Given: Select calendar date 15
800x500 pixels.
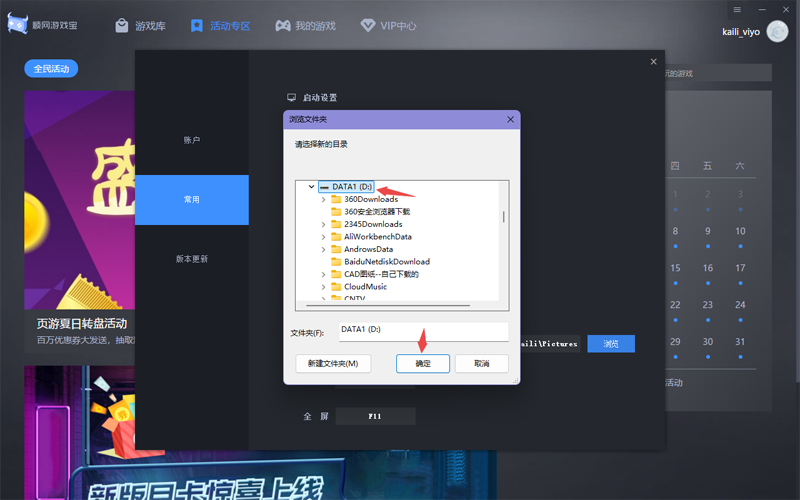Looking at the screenshot, I should coord(675,268).
